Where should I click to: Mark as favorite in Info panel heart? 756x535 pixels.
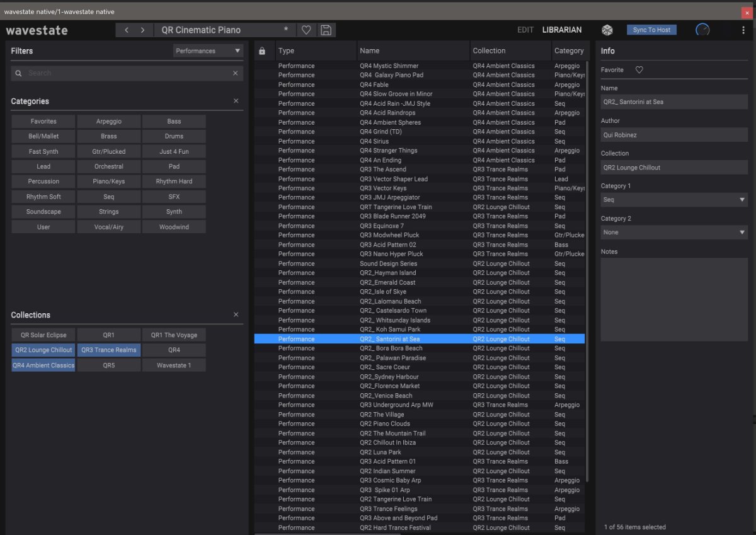(639, 70)
